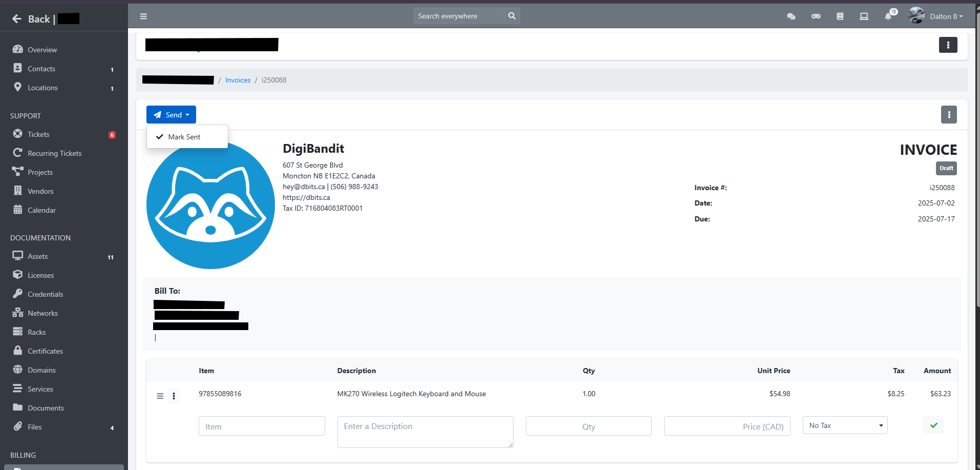Screen dimensions: 980x470
Task: Click the search magnifier button
Action: tap(512, 16)
